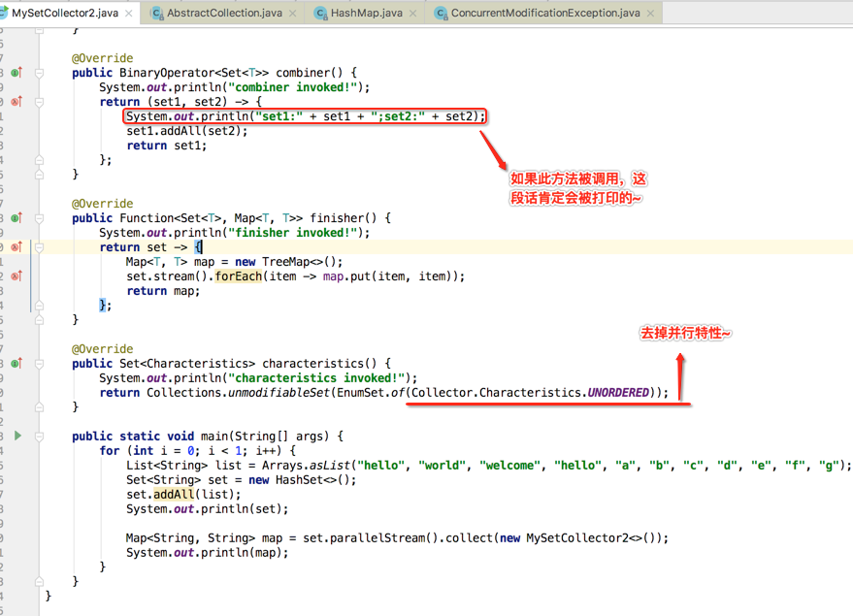This screenshot has height=616, width=853.
Task: Click 'TreeMap' in the map declaration
Action: 285,262
